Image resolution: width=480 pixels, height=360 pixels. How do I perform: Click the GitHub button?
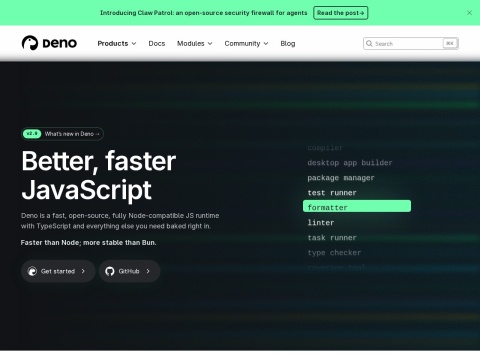click(129, 271)
